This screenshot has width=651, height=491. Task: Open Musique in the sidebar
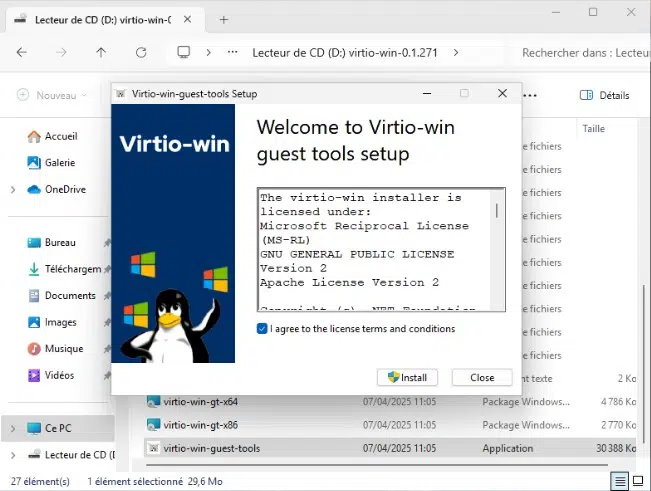click(64, 349)
